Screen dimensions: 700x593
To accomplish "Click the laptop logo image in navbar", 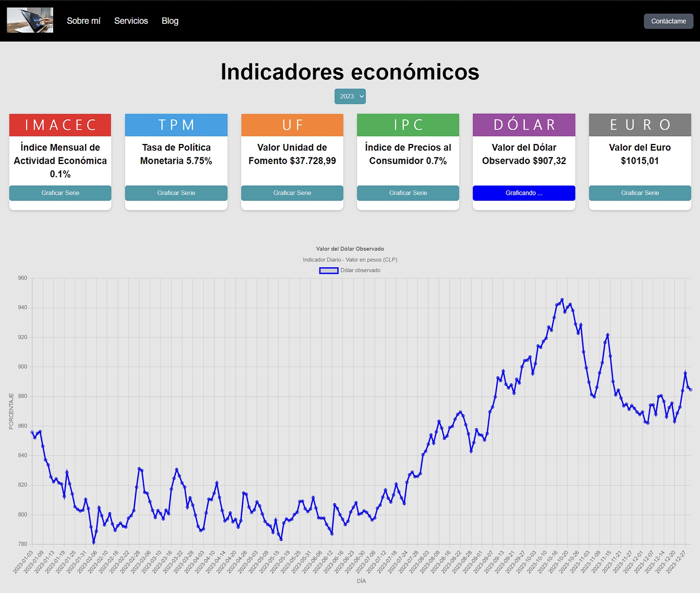I will point(30,20).
